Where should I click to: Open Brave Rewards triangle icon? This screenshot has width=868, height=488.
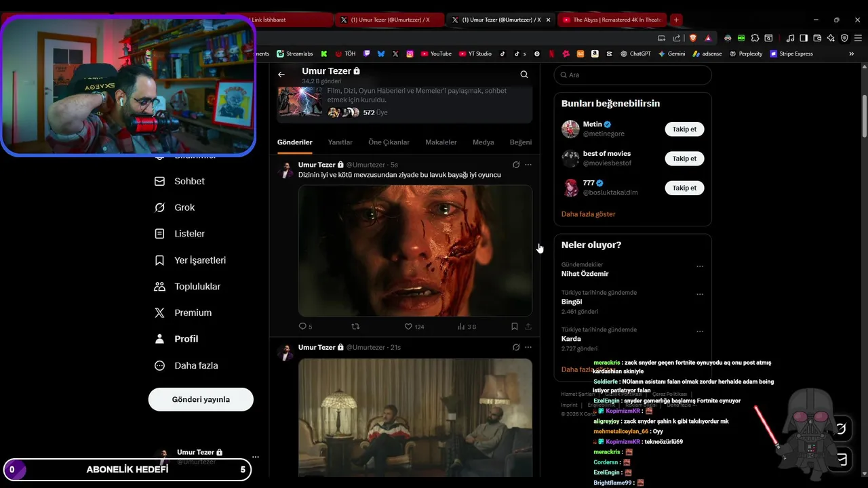coord(708,38)
